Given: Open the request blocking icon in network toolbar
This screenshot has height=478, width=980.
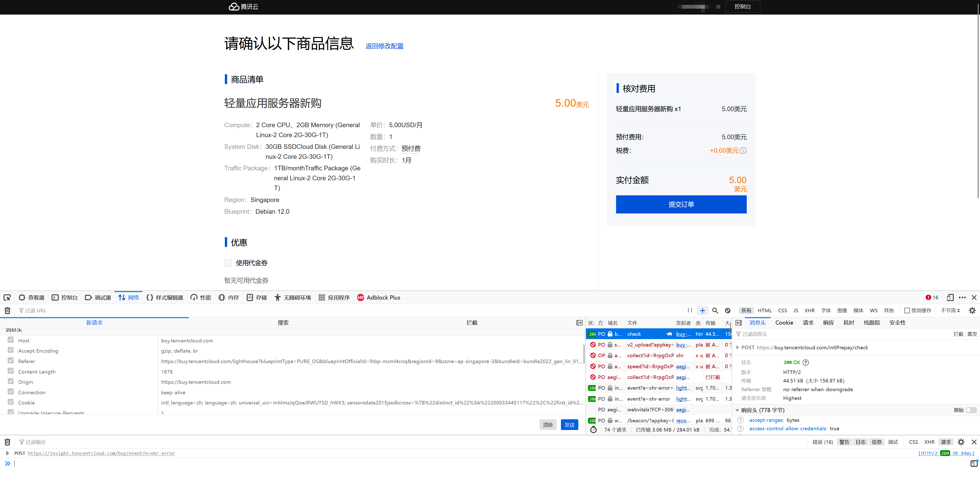Looking at the screenshot, I should pyautogui.click(x=727, y=310).
